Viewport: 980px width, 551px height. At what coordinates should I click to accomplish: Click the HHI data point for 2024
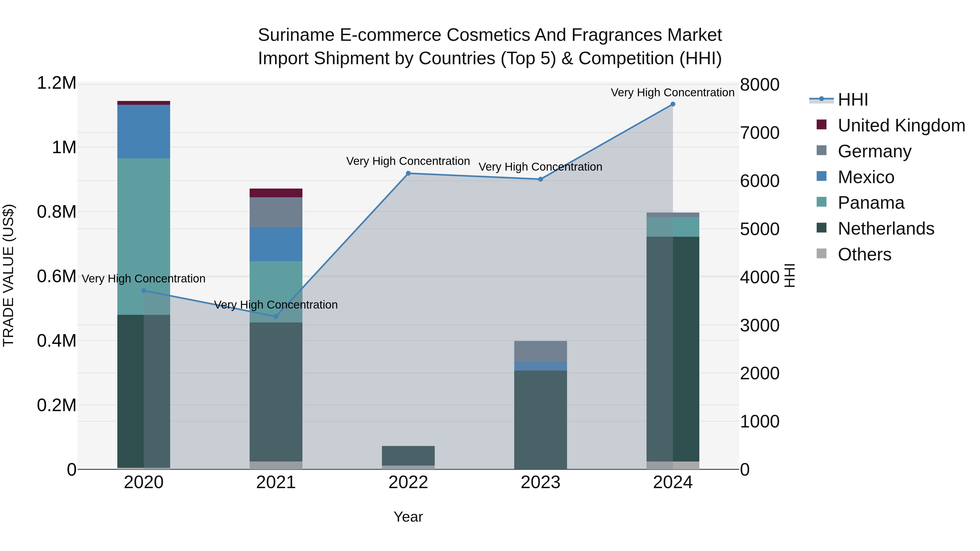(x=673, y=104)
